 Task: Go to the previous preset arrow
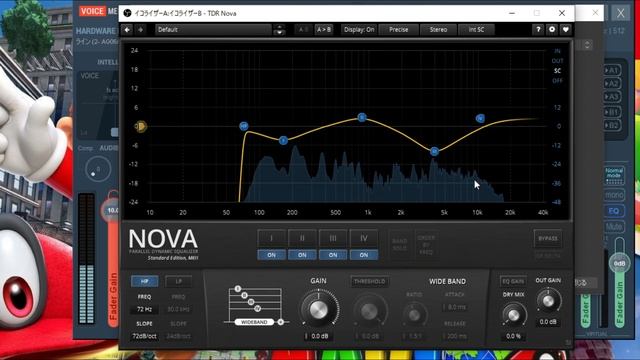[127, 29]
